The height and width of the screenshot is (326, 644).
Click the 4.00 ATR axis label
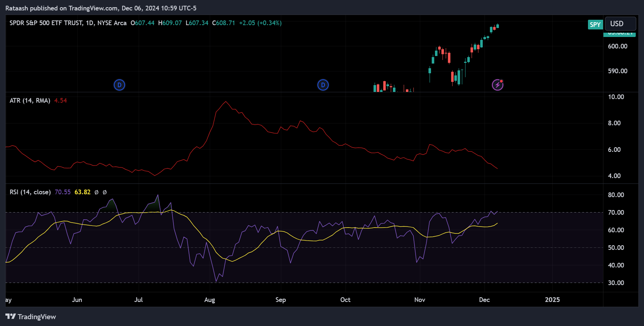click(x=614, y=176)
